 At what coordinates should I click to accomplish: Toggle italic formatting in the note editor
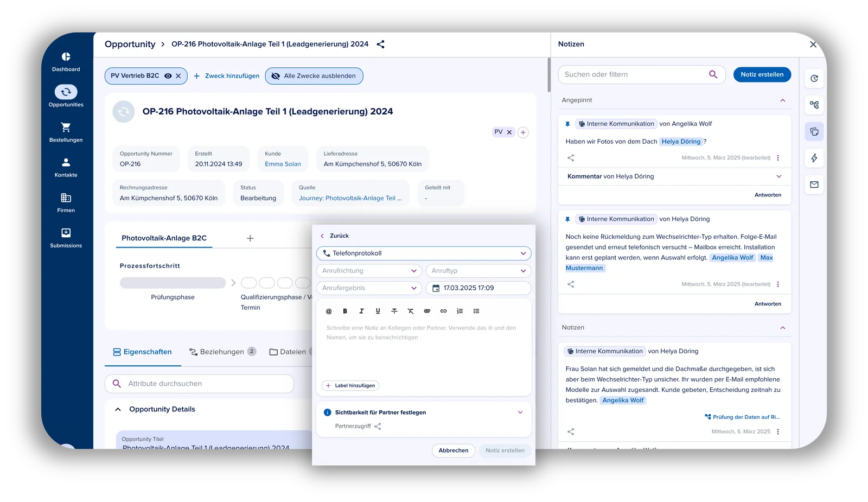point(361,312)
